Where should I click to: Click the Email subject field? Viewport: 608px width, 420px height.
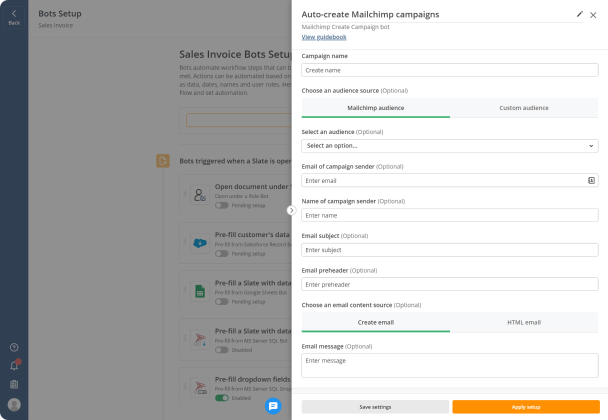click(450, 250)
